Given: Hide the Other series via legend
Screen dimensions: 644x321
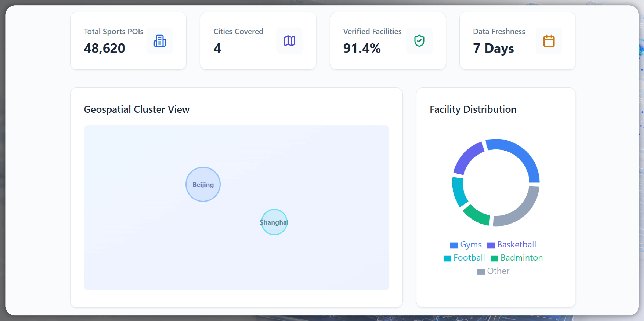Looking at the screenshot, I should point(493,271).
